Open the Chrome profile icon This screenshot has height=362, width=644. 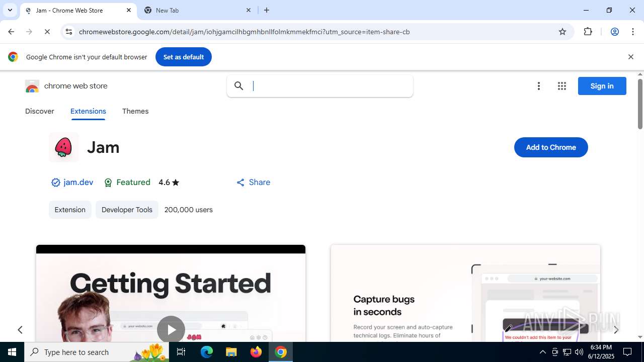click(x=615, y=32)
